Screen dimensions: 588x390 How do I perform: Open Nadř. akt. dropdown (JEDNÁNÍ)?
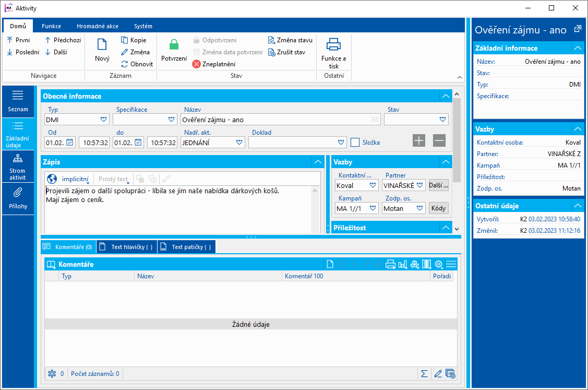point(239,142)
